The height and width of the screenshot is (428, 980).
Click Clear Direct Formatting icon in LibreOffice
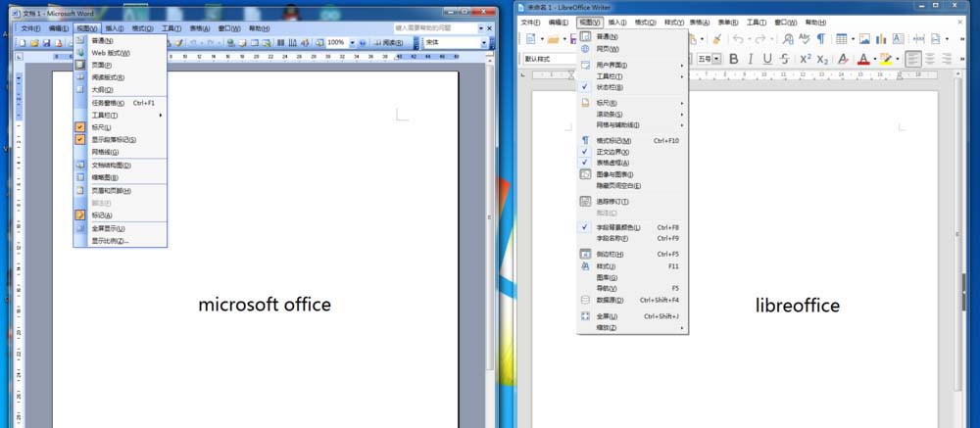tap(843, 59)
